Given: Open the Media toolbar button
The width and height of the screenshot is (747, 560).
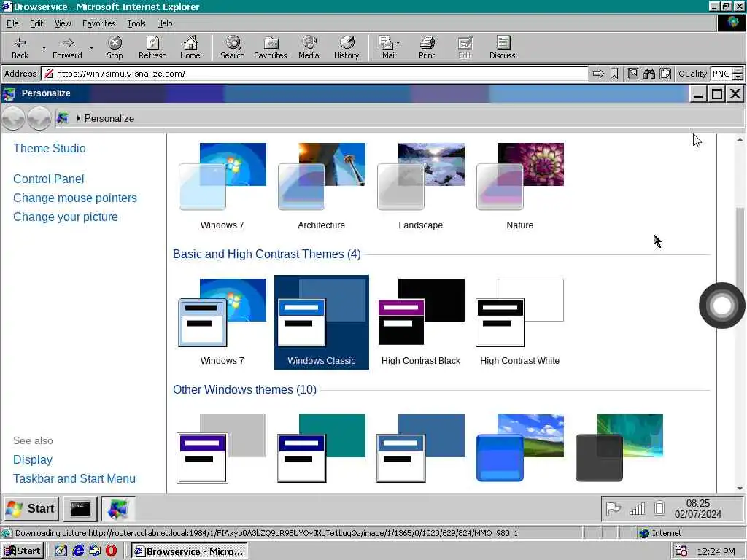Looking at the screenshot, I should (x=309, y=47).
